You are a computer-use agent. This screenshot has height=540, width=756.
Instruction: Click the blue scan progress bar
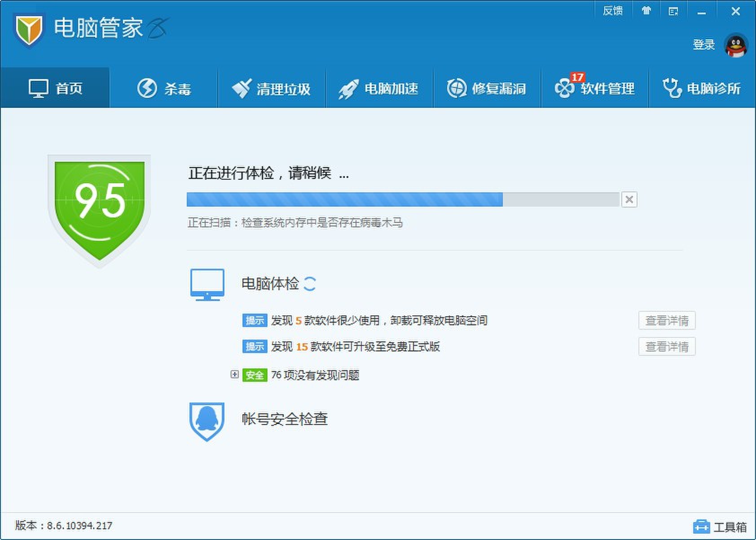[x=403, y=199]
